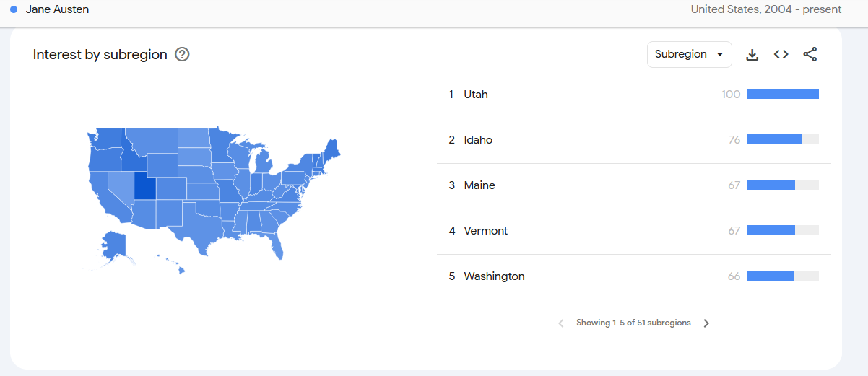
Task: Click the blue Jane Austen legend dot
Action: 14,9
